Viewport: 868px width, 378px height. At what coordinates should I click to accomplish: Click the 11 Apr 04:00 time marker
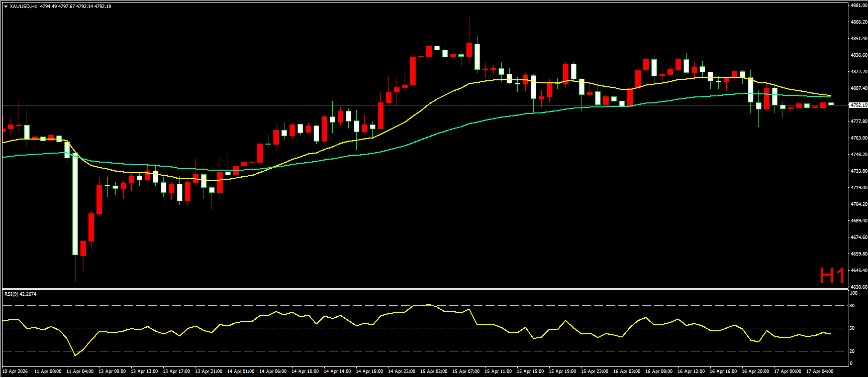[79, 371]
